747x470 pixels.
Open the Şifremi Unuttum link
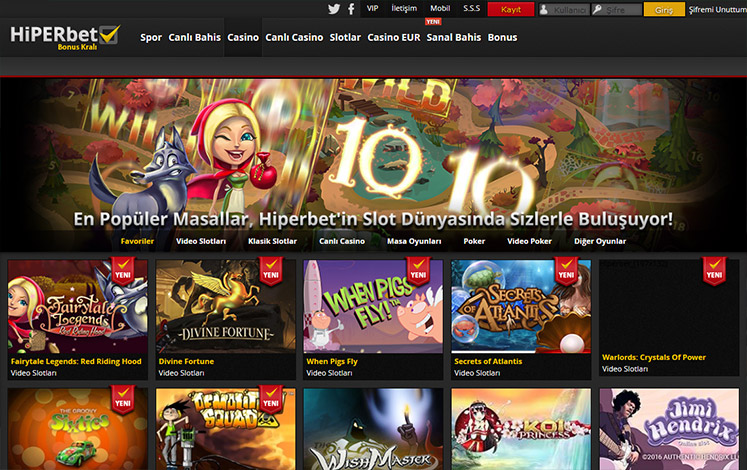point(717,10)
